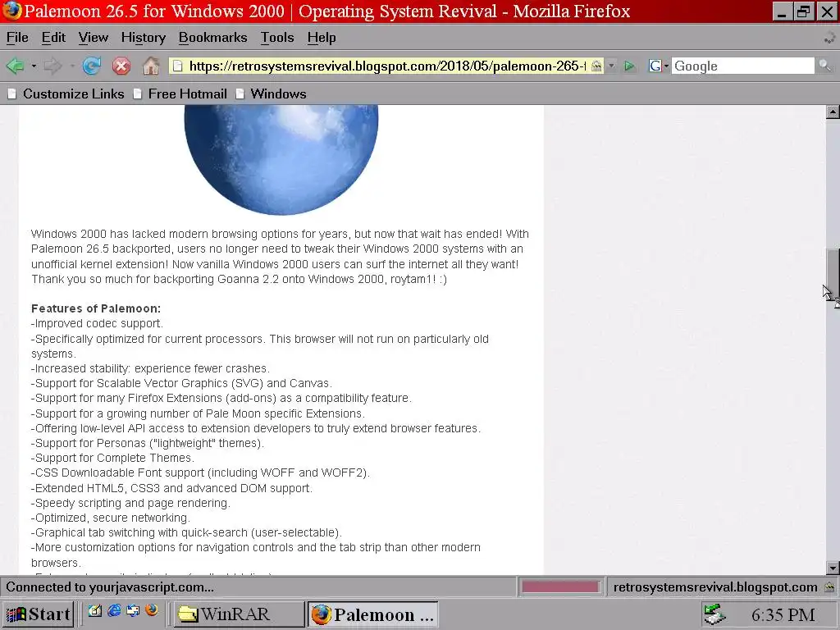840x630 pixels.
Task: Open the Bookmarks menu
Action: pyautogui.click(x=212, y=38)
